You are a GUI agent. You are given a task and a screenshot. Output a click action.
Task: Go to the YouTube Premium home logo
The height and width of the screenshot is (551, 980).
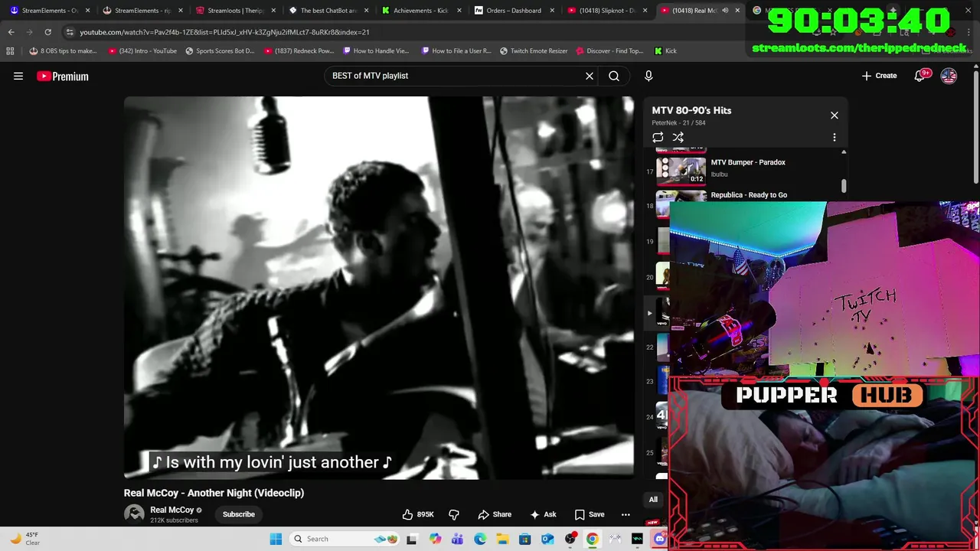click(x=63, y=76)
